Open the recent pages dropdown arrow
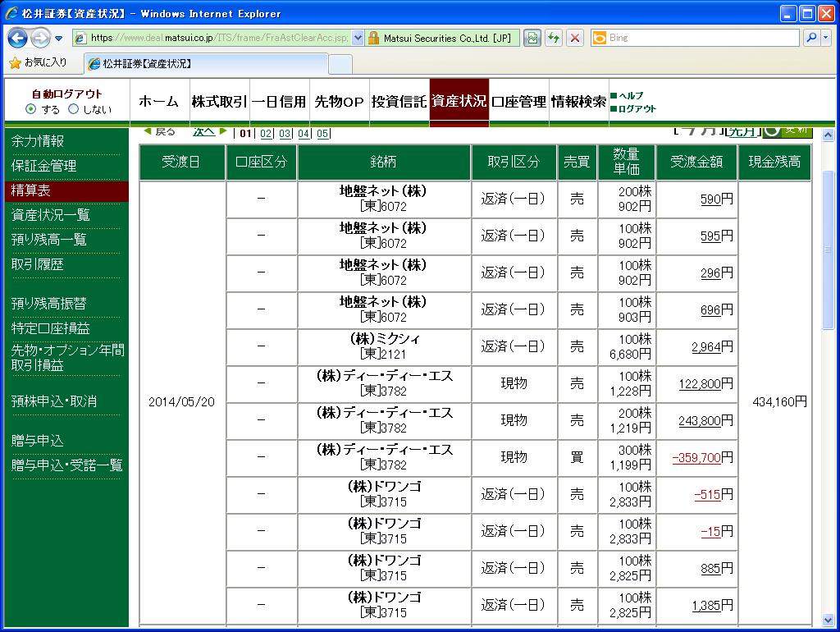 coord(59,39)
